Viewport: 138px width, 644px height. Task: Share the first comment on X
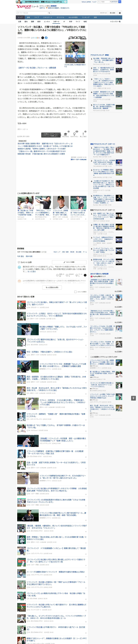85,275
